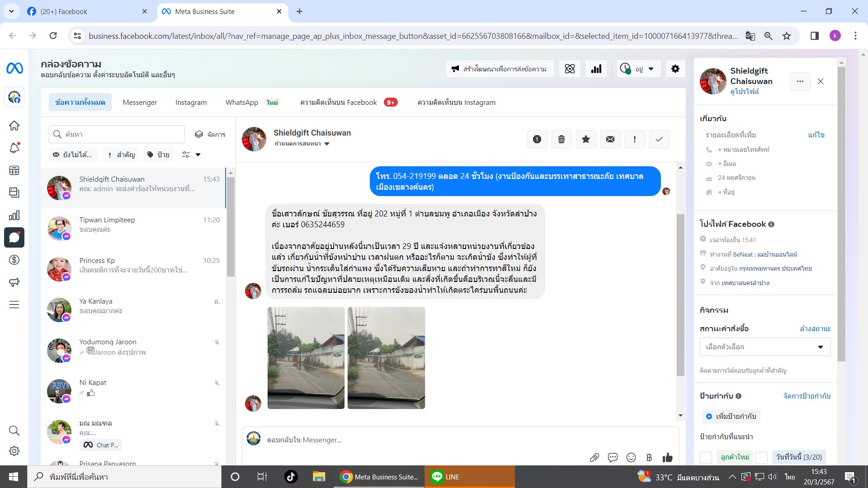
Task: Click the ดูโปรไฟล์ profile link
Action: pyautogui.click(x=744, y=91)
